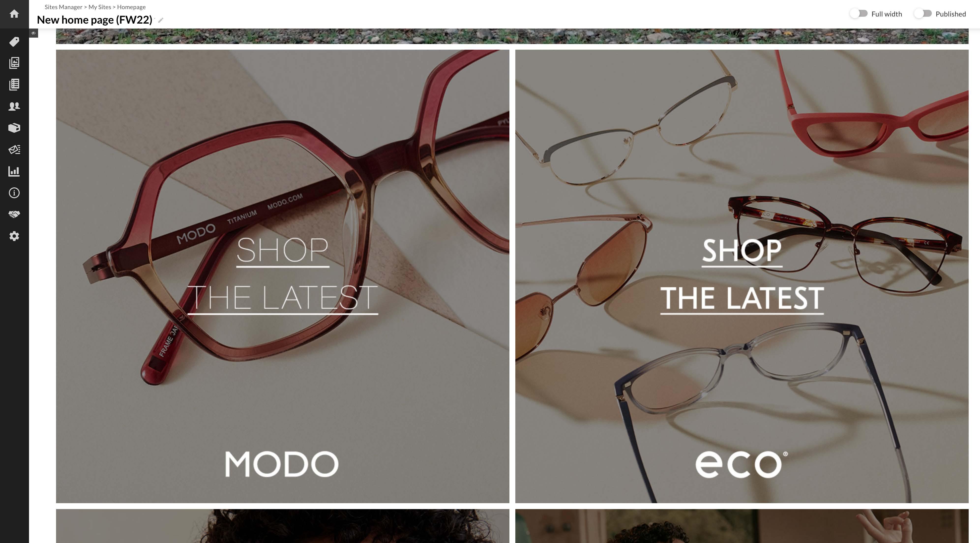Go to My Sites breadcrumb
The width and height of the screenshot is (980, 543).
[100, 7]
